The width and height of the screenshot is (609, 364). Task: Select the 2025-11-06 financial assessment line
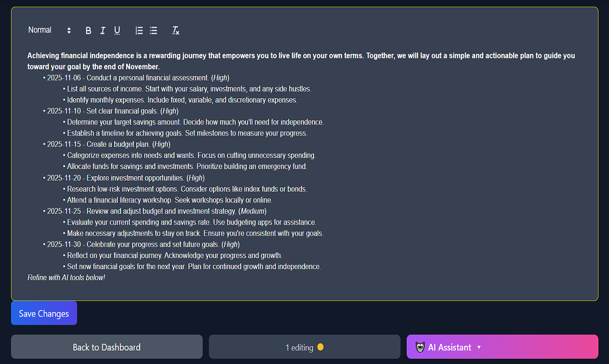pyautogui.click(x=129, y=78)
